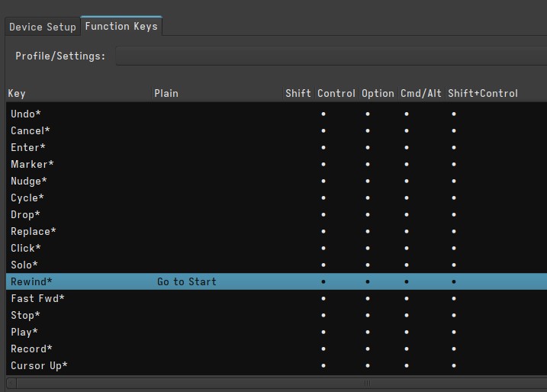The height and width of the screenshot is (392, 547).
Task: Click the horizontal scrollbar at bottom
Action: [275, 383]
